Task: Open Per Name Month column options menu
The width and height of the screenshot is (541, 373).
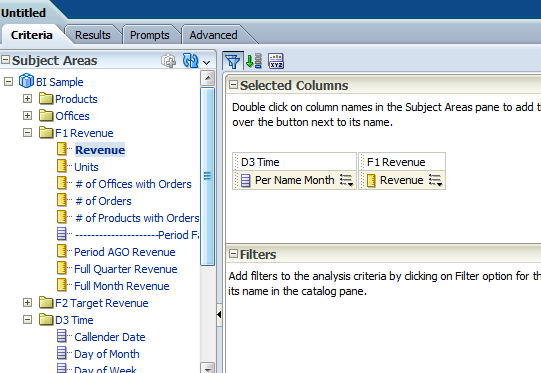Action: coord(347,180)
